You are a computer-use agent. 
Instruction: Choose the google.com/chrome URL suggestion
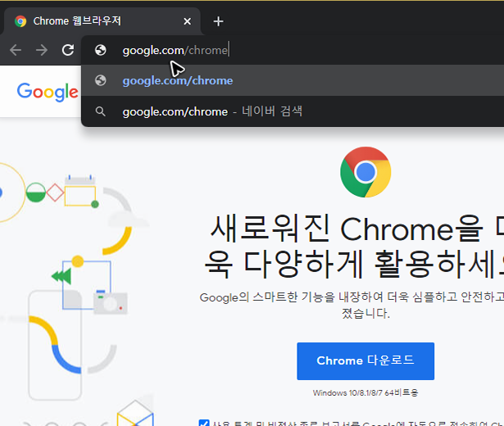[x=293, y=80]
